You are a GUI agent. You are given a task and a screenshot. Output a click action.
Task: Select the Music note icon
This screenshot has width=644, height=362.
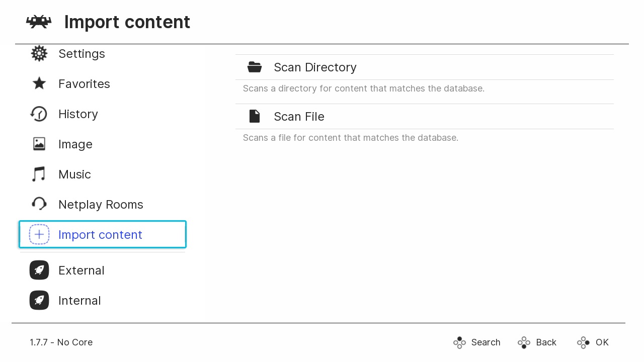[x=39, y=174]
